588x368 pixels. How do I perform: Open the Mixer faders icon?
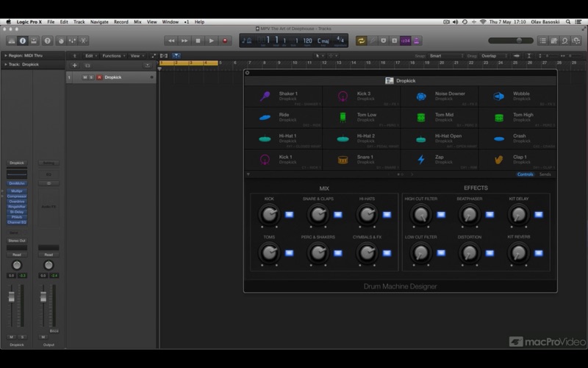coord(72,40)
